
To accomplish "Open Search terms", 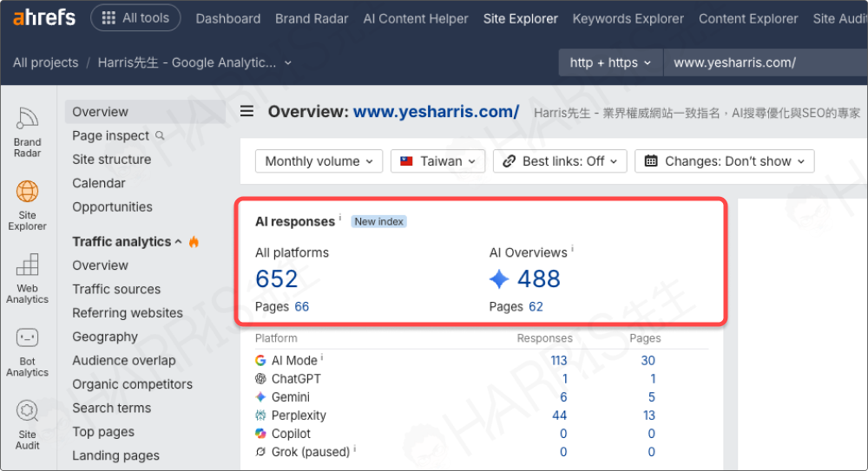I will [x=112, y=408].
